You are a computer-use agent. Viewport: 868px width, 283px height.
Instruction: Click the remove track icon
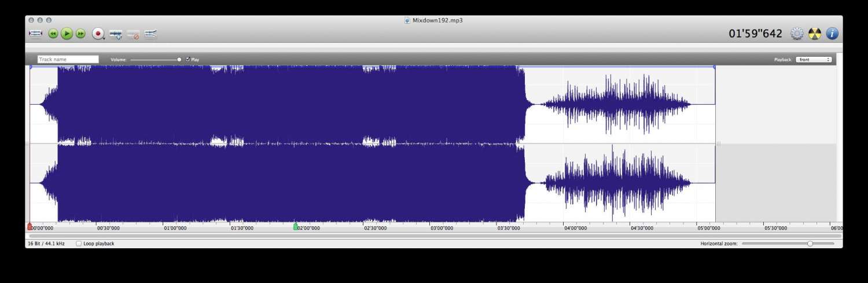(x=133, y=35)
